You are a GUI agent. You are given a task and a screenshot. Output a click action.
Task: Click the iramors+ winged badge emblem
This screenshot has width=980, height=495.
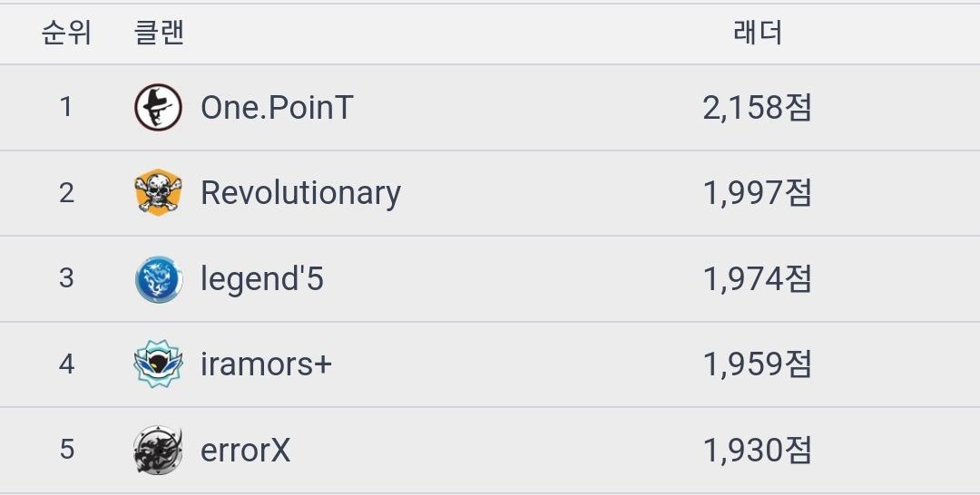coord(158,364)
